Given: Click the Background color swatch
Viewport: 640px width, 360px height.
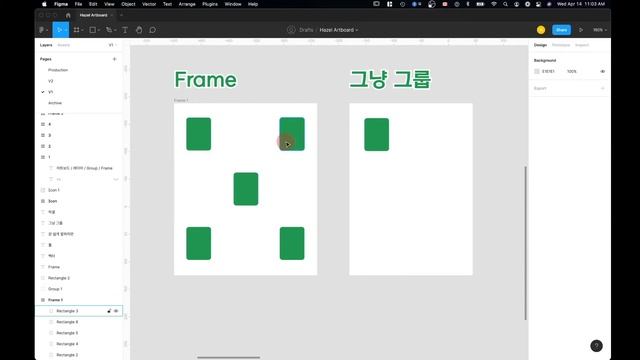Looking at the screenshot, I should [537, 71].
